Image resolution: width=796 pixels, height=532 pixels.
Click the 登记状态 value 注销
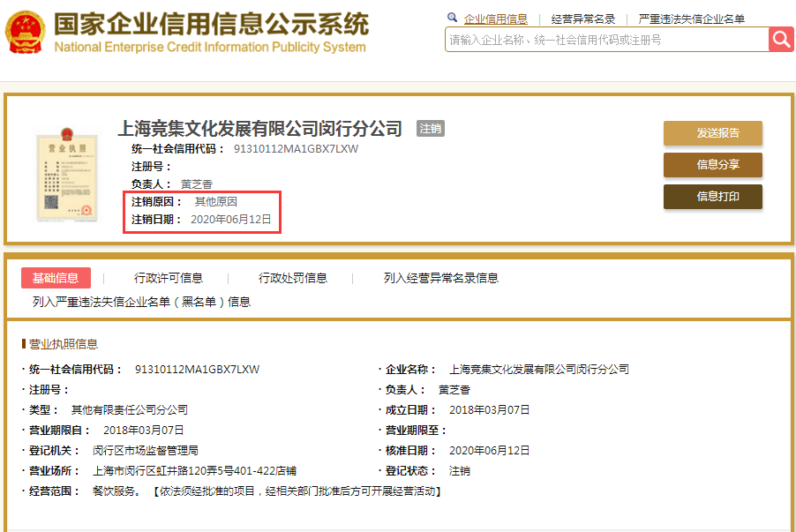(460, 470)
